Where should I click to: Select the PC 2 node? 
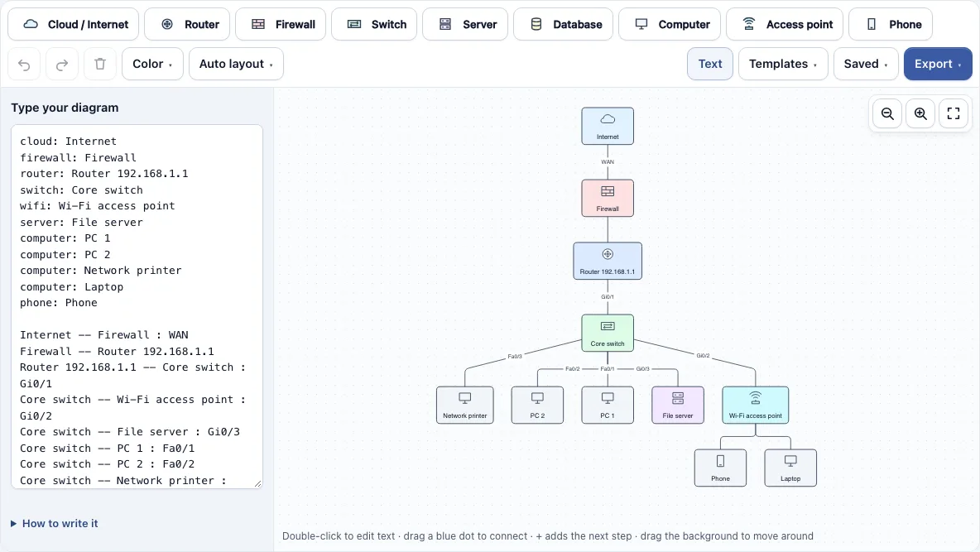click(537, 405)
